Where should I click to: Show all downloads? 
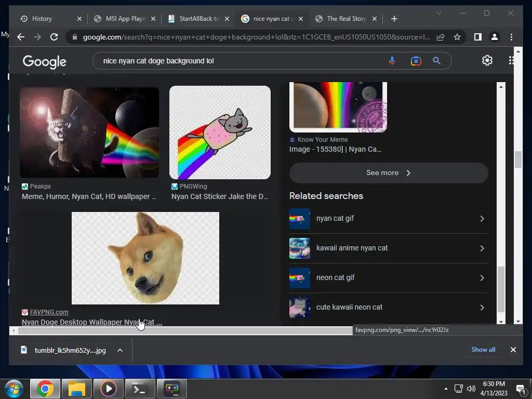pos(483,350)
